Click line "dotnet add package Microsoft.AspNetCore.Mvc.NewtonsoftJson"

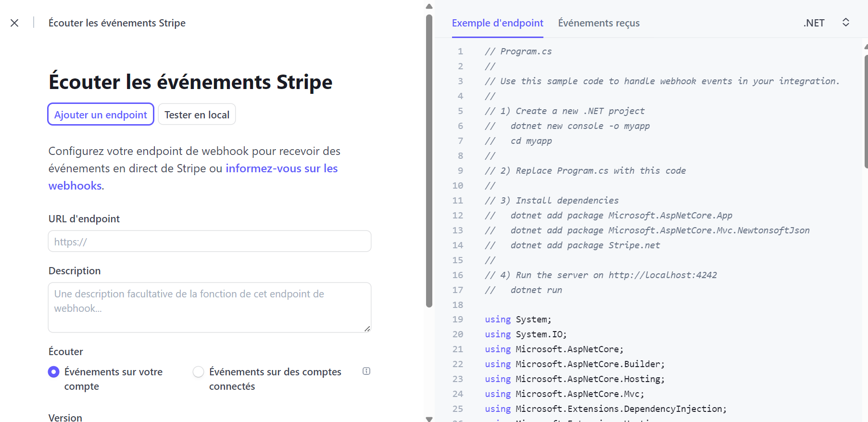(x=660, y=230)
